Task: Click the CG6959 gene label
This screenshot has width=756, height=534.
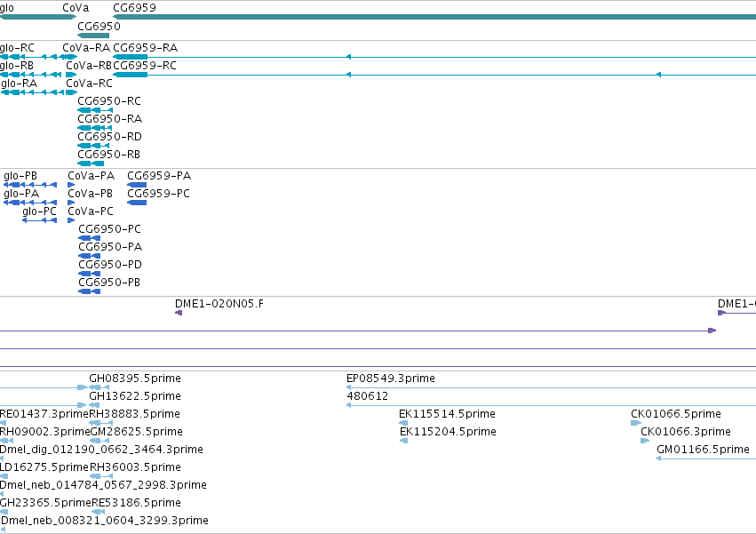Action: coord(134,8)
